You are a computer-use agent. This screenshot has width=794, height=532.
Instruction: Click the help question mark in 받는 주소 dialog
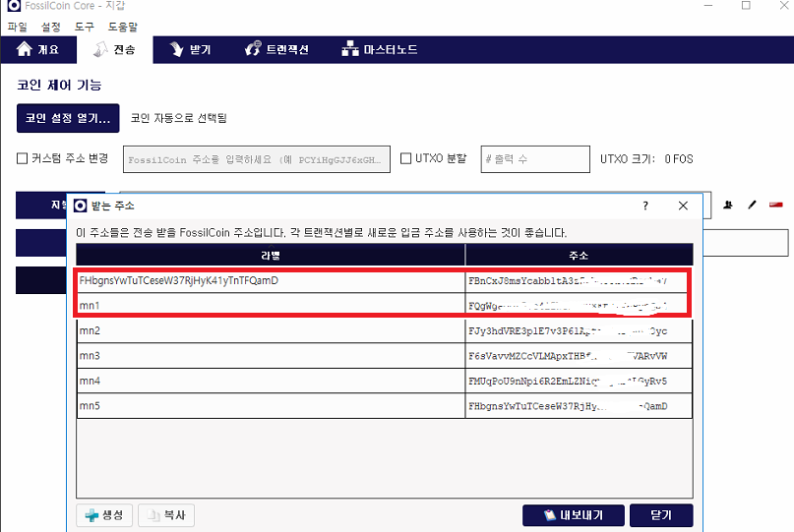645,207
